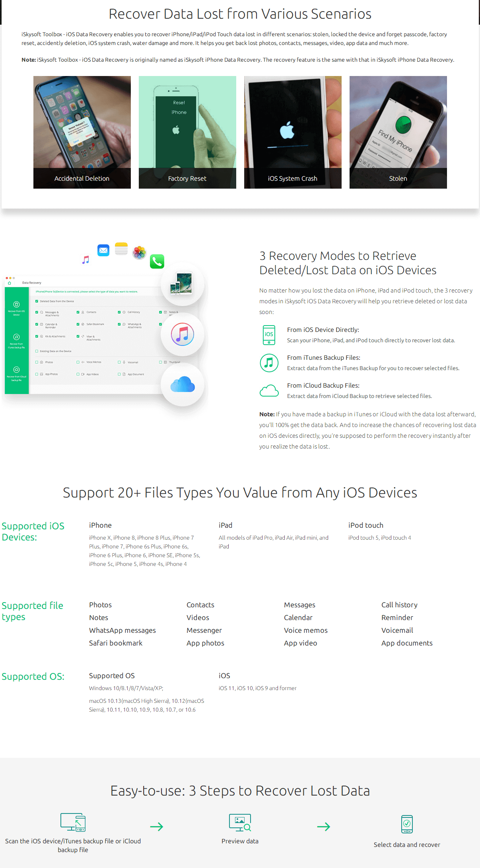Click 'Supported iOS Devices:' green label

click(33, 532)
